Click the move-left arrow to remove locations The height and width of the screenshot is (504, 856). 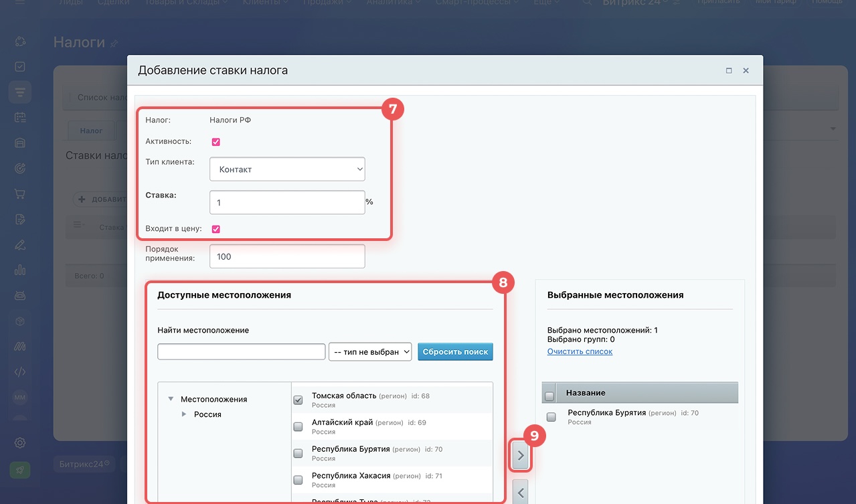(521, 493)
